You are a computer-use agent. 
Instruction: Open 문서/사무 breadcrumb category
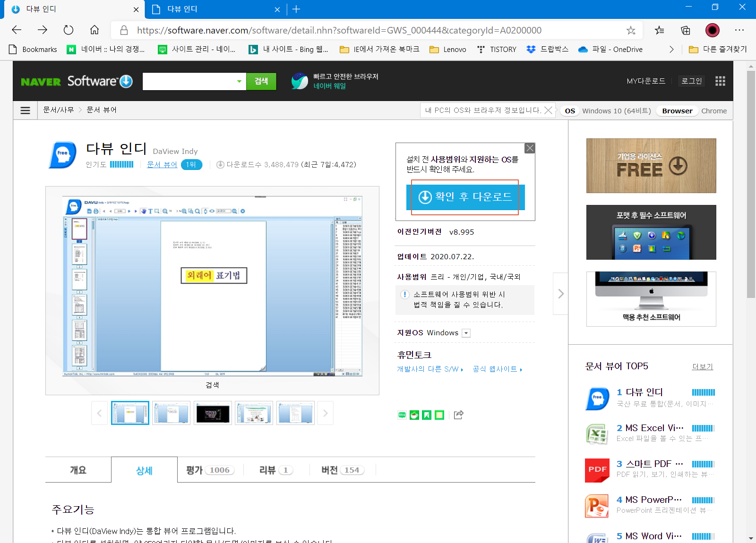tap(59, 110)
